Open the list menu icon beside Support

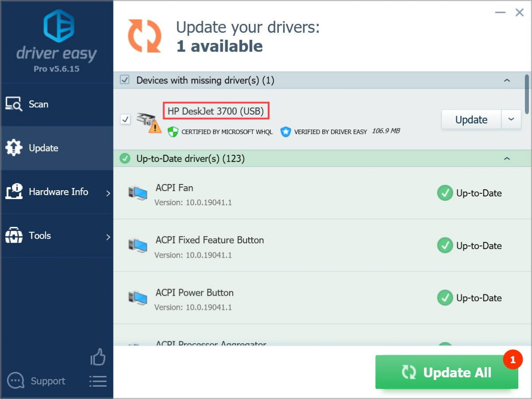click(x=98, y=381)
